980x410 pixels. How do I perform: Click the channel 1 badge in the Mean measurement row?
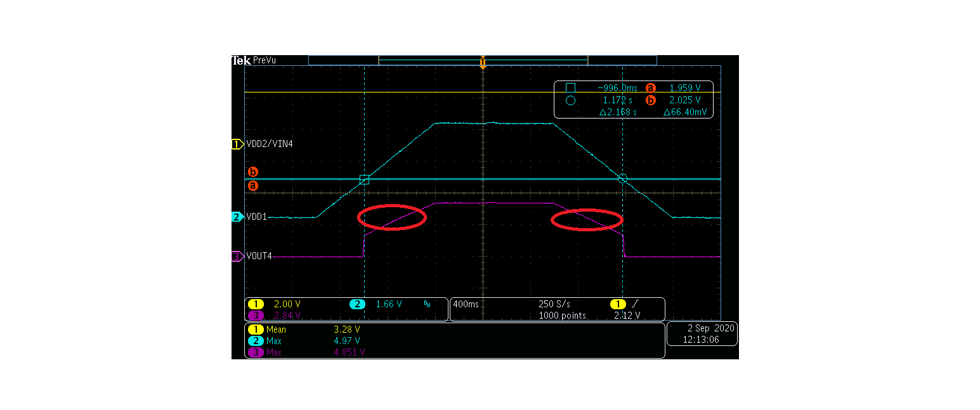[x=256, y=330]
